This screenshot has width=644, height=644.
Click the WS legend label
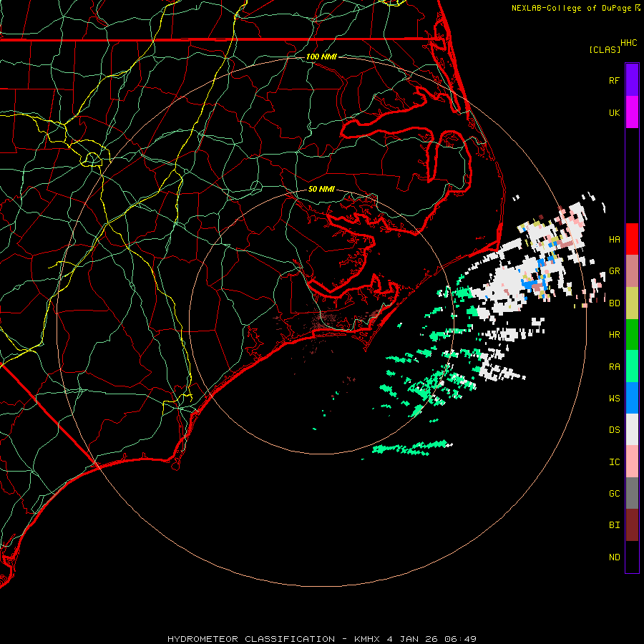(614, 399)
